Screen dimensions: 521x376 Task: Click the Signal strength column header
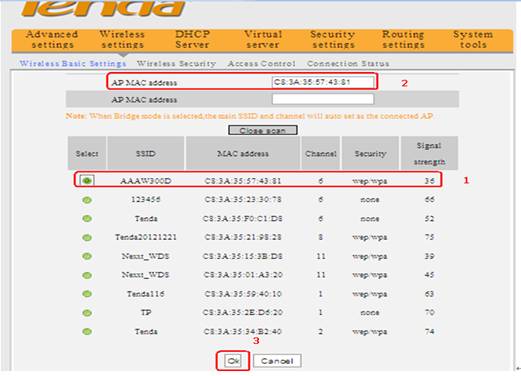[429, 153]
